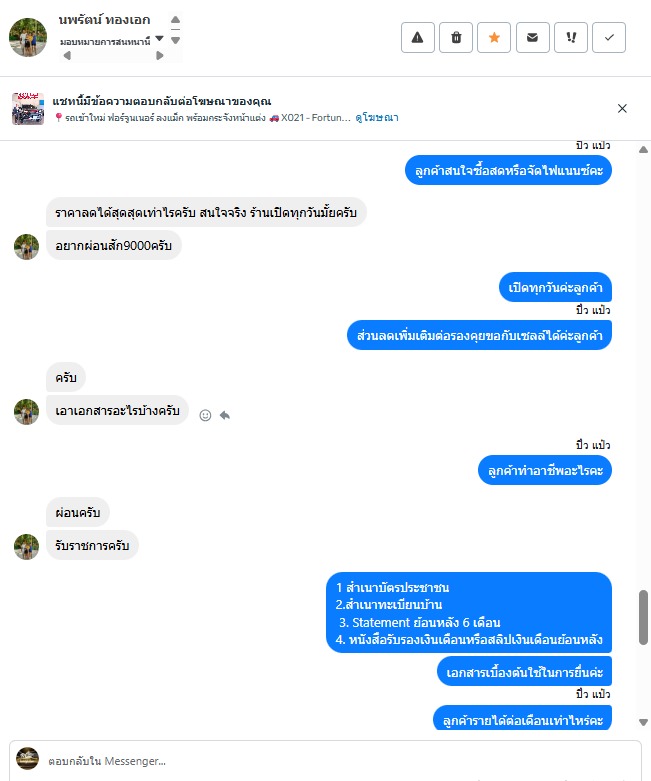The height and width of the screenshot is (781, 651).
Task: Mark the conversation as unread with the envelope icon
Action: click(532, 37)
